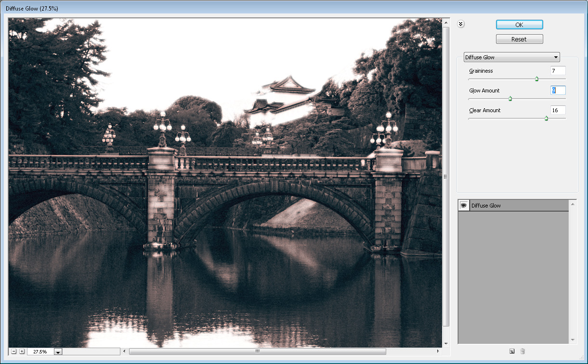Open the zoom percentage dropdown arrow
Screen dimensions: 588x364
coord(58,351)
